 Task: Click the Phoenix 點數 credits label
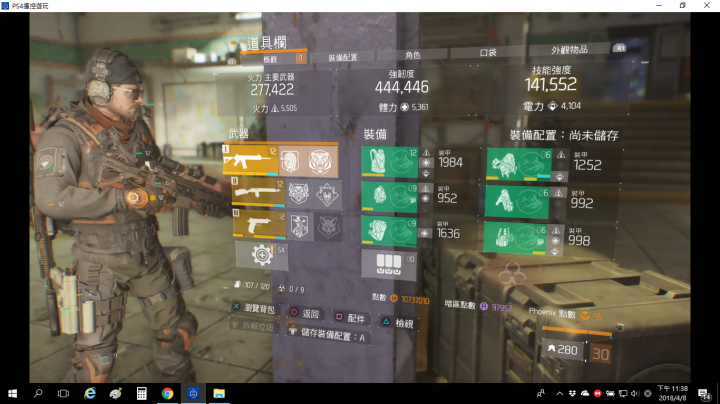[x=552, y=313]
